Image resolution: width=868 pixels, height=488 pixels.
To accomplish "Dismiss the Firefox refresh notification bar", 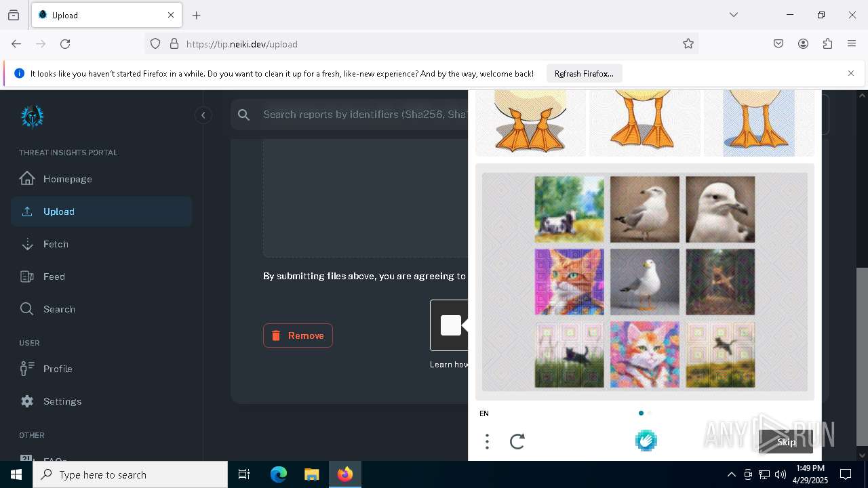I will (851, 73).
